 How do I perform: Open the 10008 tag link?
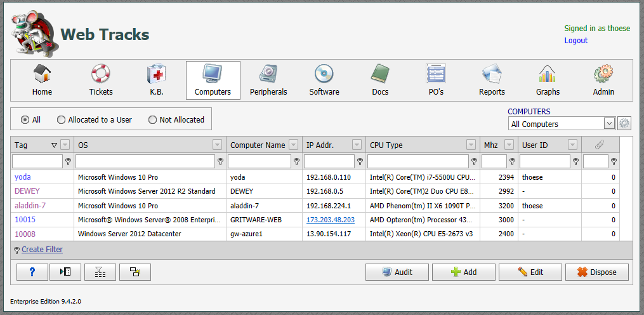pos(25,234)
